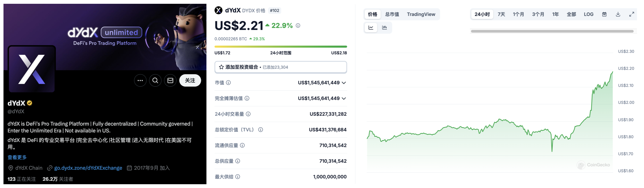The width and height of the screenshot is (644, 188).
Task: Click the 关注 follow button
Action: point(190,81)
